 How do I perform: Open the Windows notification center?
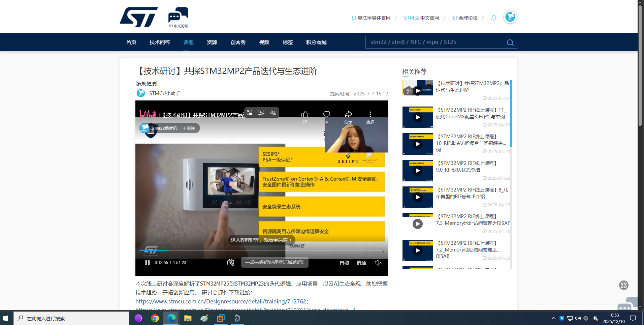(x=633, y=318)
